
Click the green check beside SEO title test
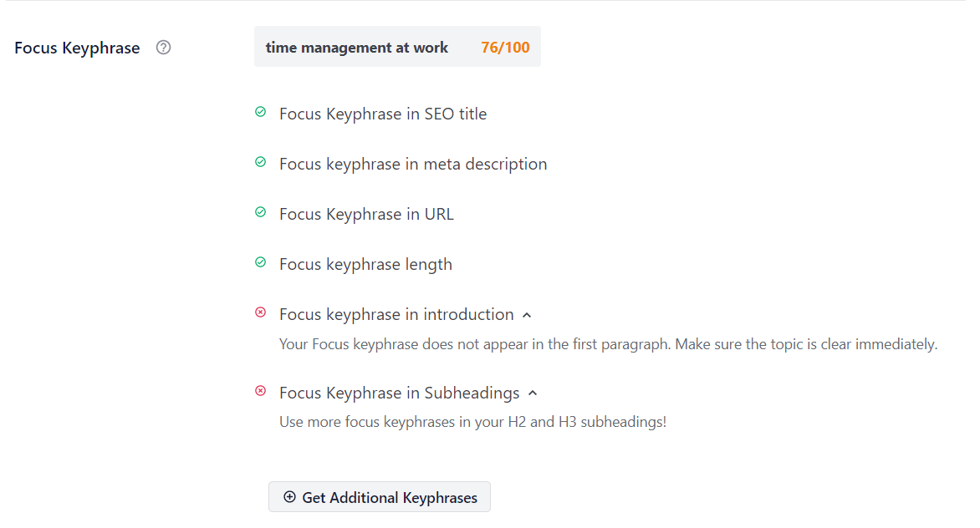260,112
